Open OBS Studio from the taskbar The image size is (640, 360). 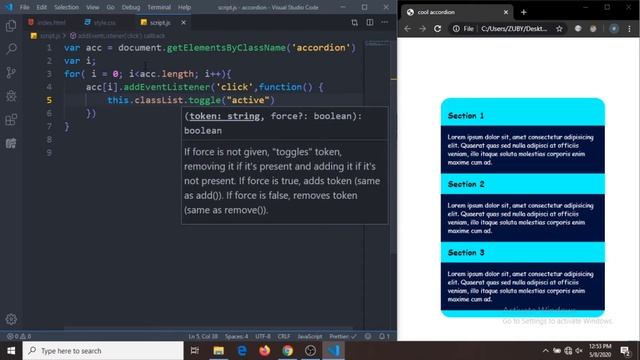pyautogui.click(x=310, y=351)
